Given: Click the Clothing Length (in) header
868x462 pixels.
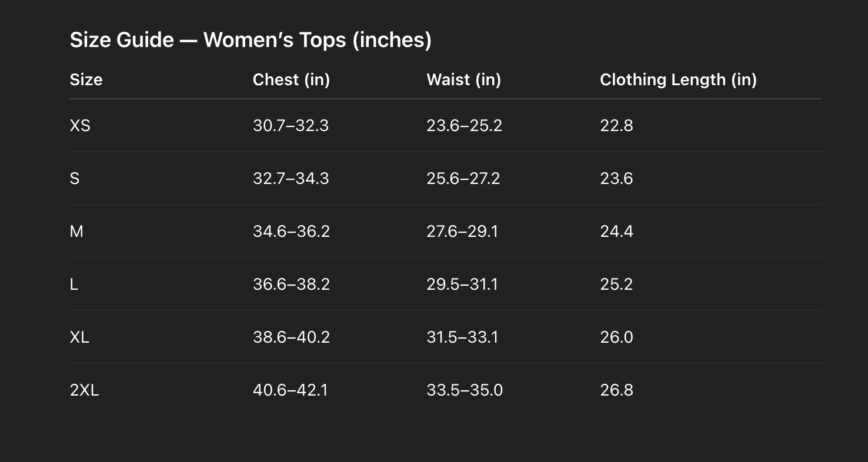Looking at the screenshot, I should click(678, 80).
